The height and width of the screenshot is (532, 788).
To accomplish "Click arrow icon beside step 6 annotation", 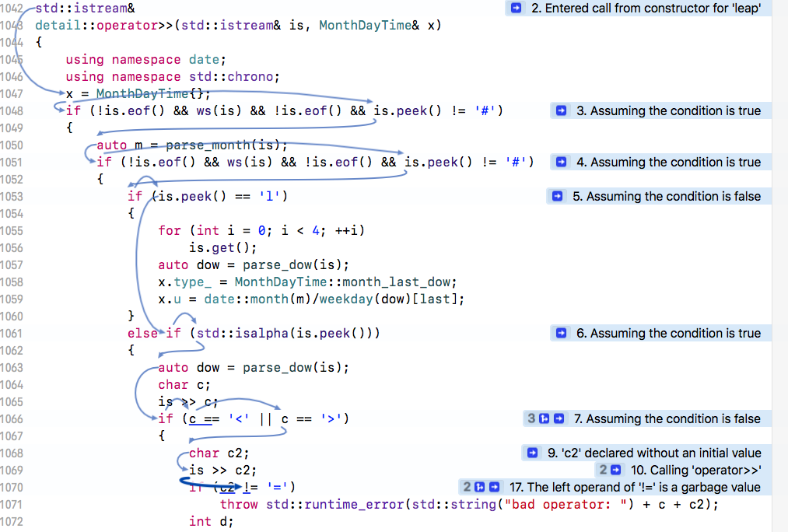I will coord(561,333).
